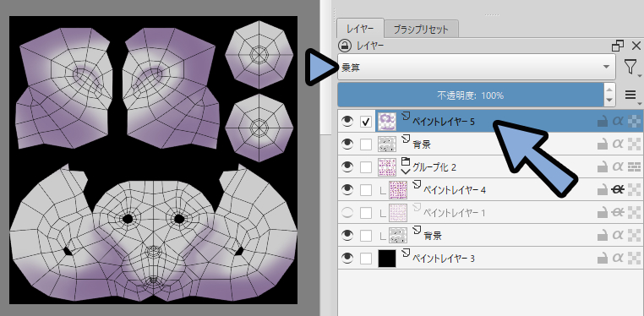The image size is (644, 316).
Task: Toggle the crossed alpha icon on ペイントレイヤー 4
Action: coord(618,189)
